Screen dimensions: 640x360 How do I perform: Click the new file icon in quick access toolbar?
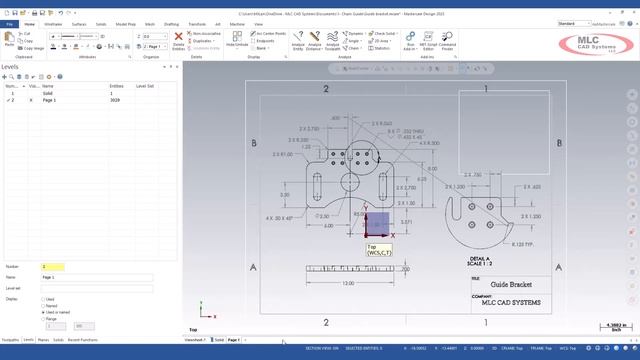click(7, 13)
